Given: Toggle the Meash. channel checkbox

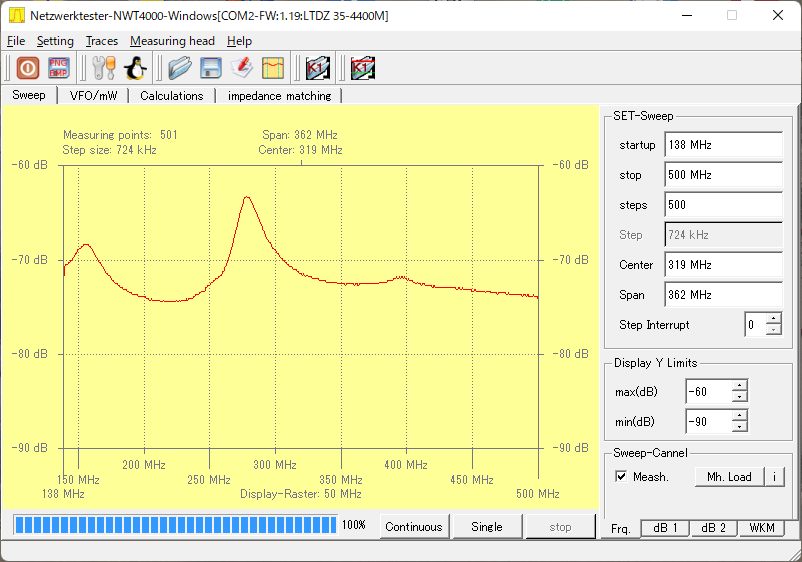Looking at the screenshot, I should 621,477.
